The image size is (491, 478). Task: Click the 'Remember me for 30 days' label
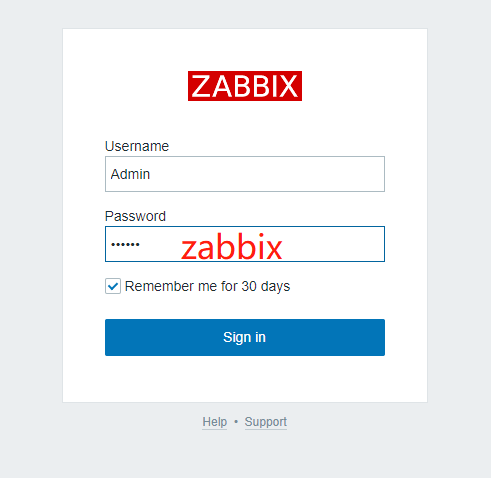tap(207, 286)
